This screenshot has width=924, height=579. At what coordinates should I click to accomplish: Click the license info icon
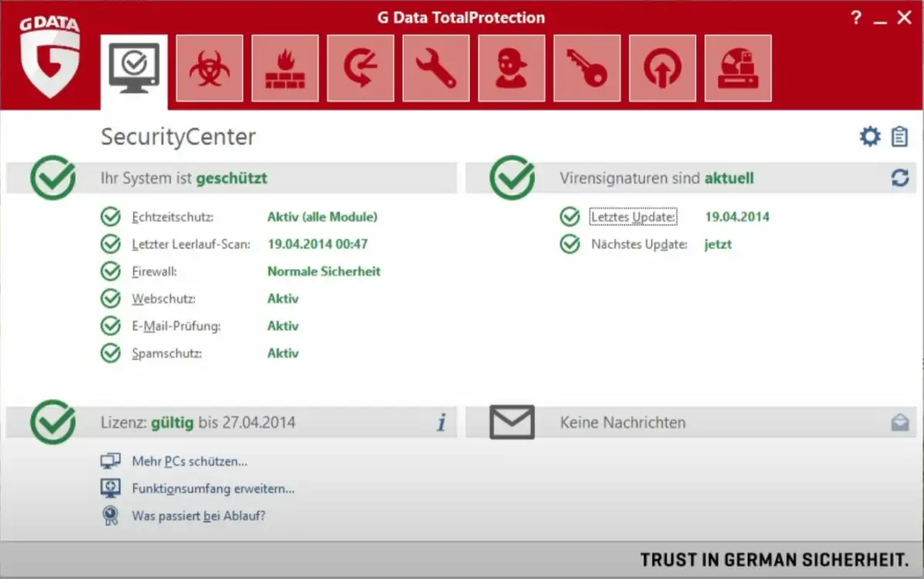click(441, 423)
